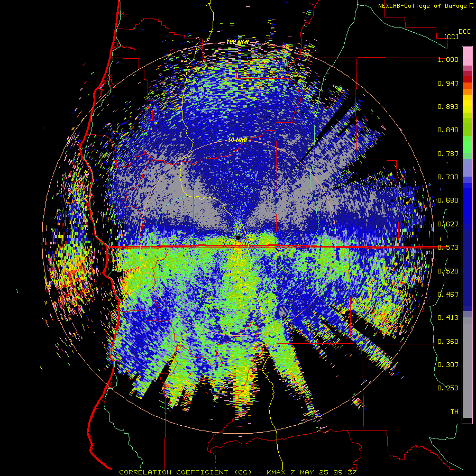
Task: Select the 0.787 scale value
Action: point(448,153)
